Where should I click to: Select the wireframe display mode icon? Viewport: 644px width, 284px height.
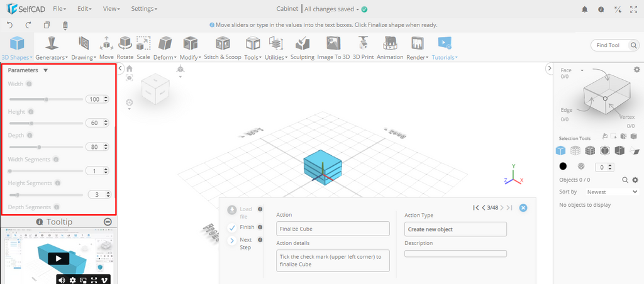[x=575, y=151]
